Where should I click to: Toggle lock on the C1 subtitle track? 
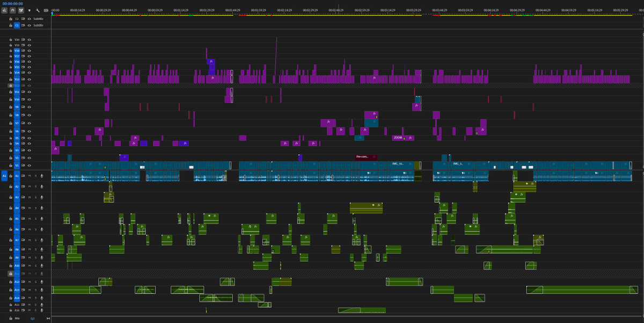point(11,25)
